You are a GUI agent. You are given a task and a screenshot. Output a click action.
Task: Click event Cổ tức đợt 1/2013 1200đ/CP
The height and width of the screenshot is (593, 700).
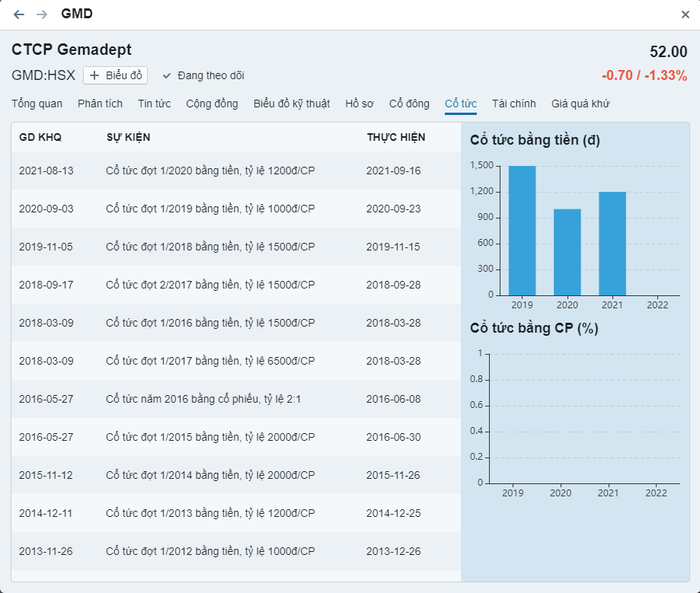click(x=210, y=513)
